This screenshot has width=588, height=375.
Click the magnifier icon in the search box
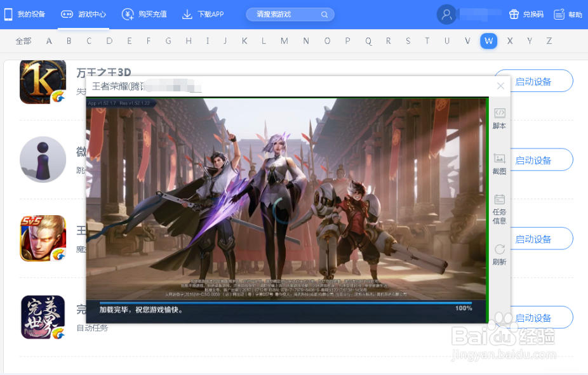[324, 14]
